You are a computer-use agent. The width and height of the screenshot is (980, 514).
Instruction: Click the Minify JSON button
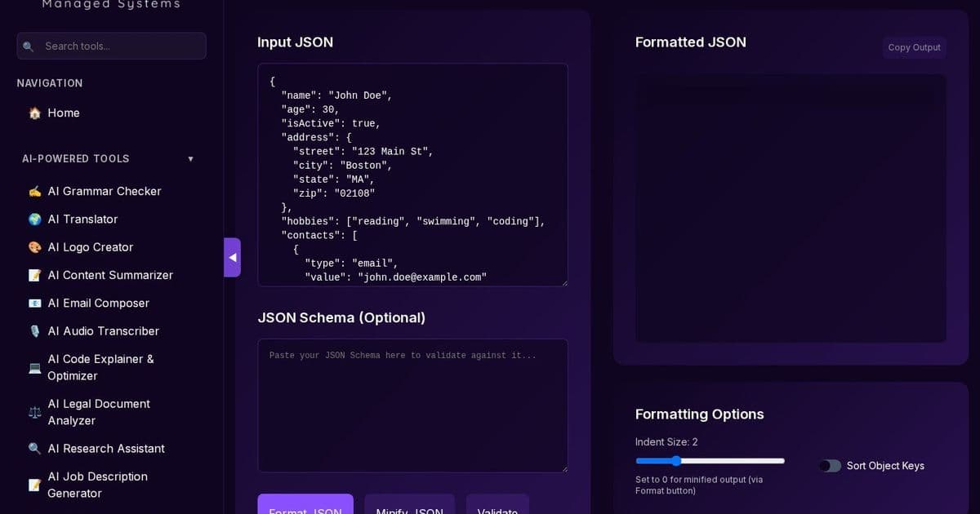[x=409, y=509]
